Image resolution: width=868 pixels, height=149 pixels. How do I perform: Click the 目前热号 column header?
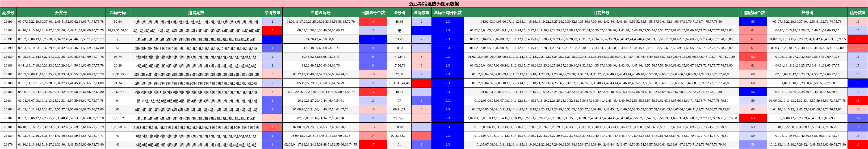point(601,13)
